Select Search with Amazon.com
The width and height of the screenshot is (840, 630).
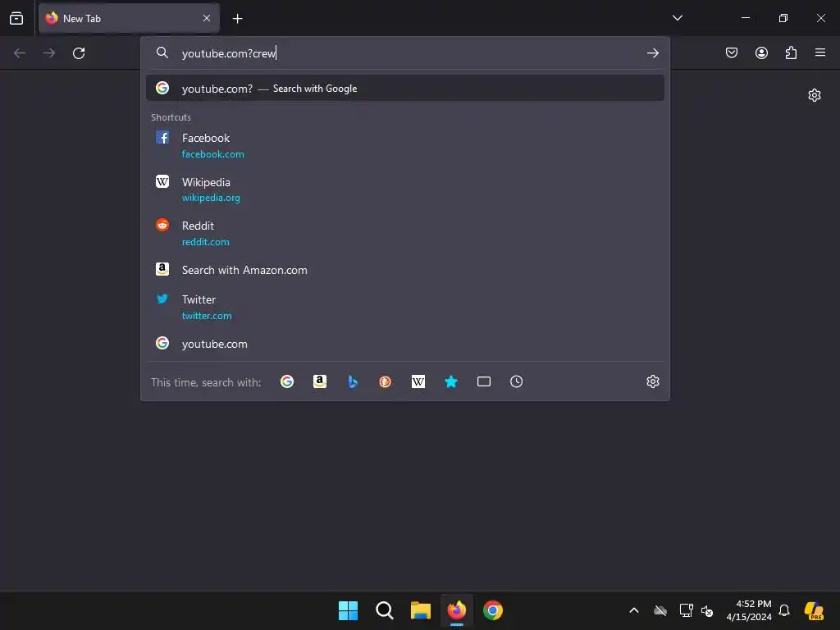point(405,270)
